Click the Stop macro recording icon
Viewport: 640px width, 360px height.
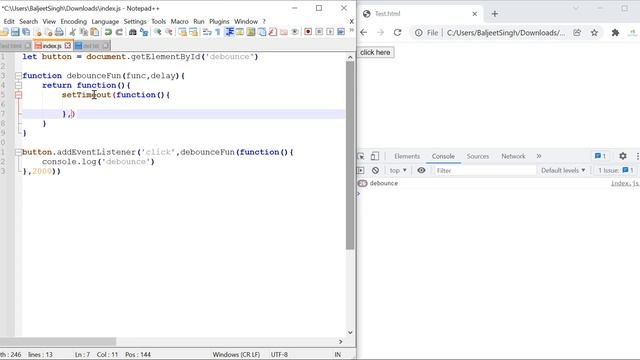319,32
